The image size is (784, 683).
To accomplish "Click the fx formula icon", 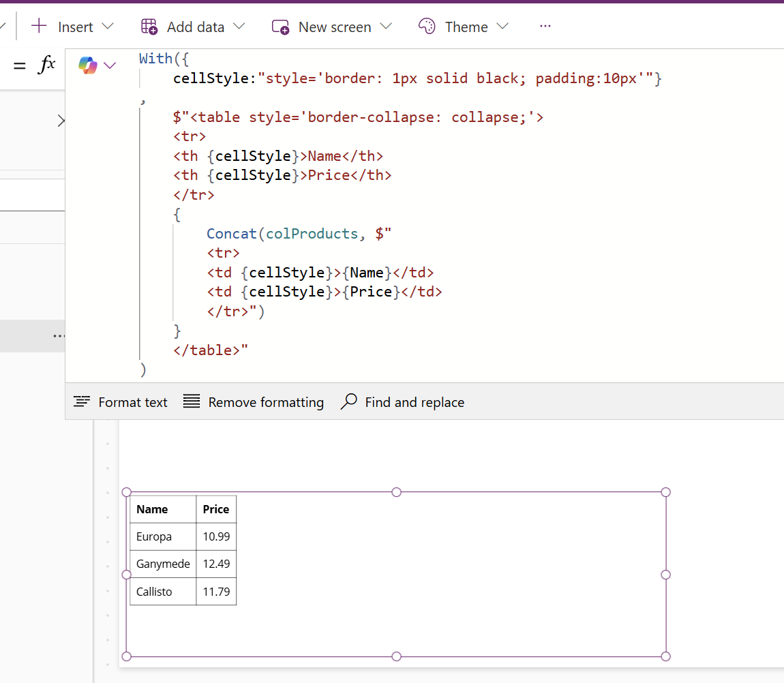I will coord(46,65).
